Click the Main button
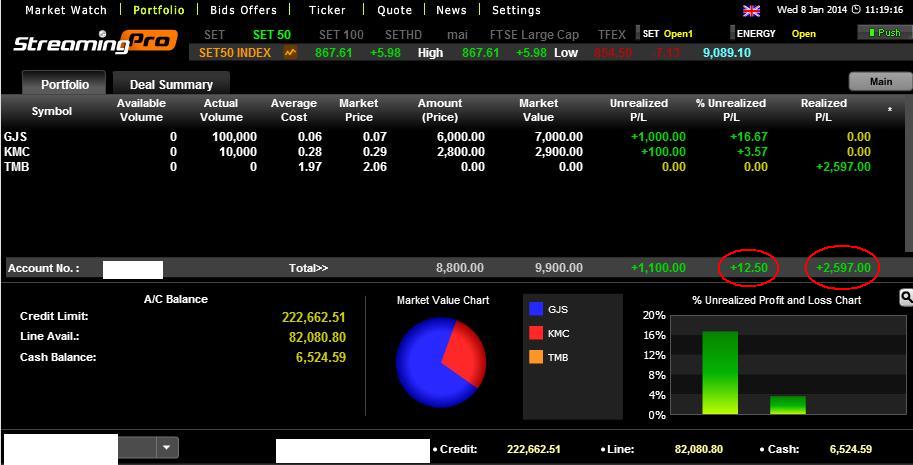 click(880, 81)
